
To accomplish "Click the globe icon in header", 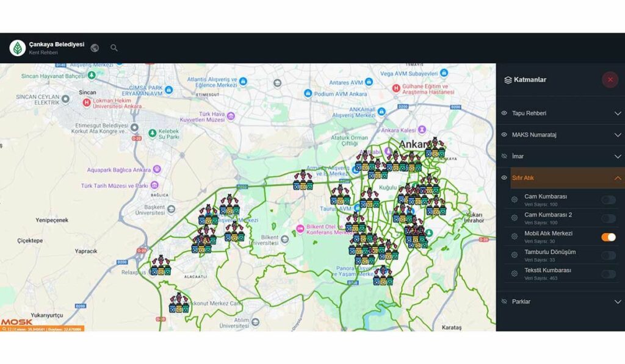I will point(95,48).
